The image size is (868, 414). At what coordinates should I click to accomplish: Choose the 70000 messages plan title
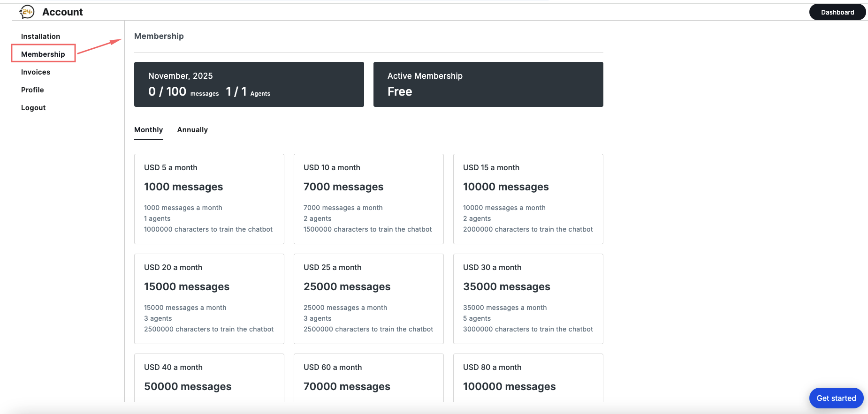click(347, 386)
